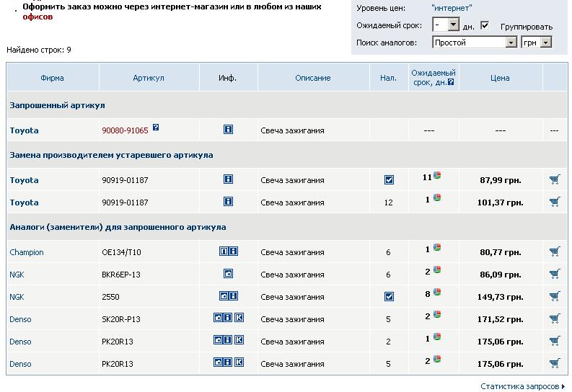Sort by the Цена column header

[500, 78]
